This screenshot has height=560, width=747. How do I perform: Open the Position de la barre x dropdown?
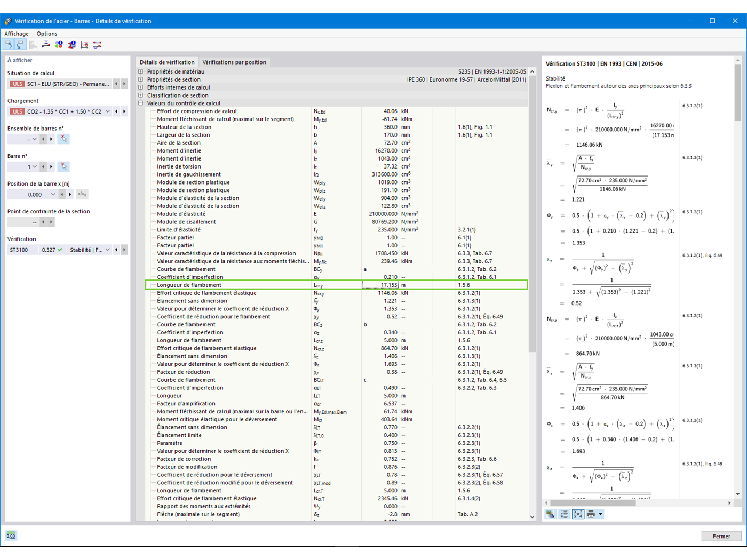tap(53, 195)
